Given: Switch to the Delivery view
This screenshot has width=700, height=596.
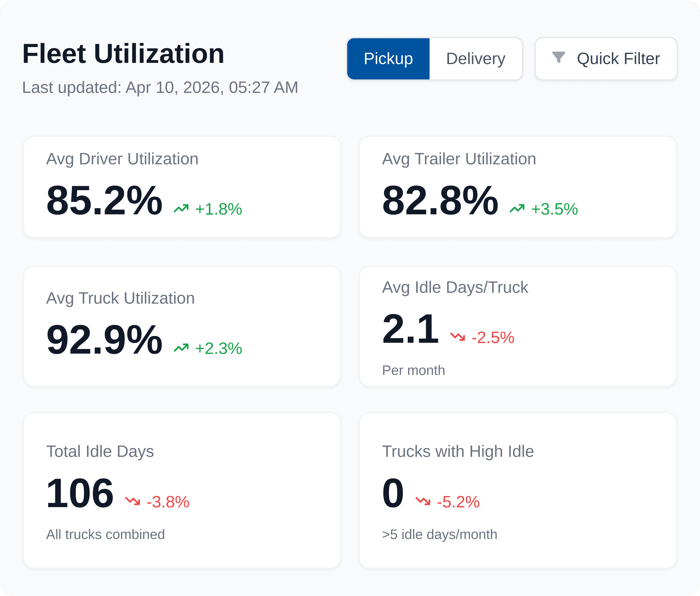Looking at the screenshot, I should (x=476, y=59).
